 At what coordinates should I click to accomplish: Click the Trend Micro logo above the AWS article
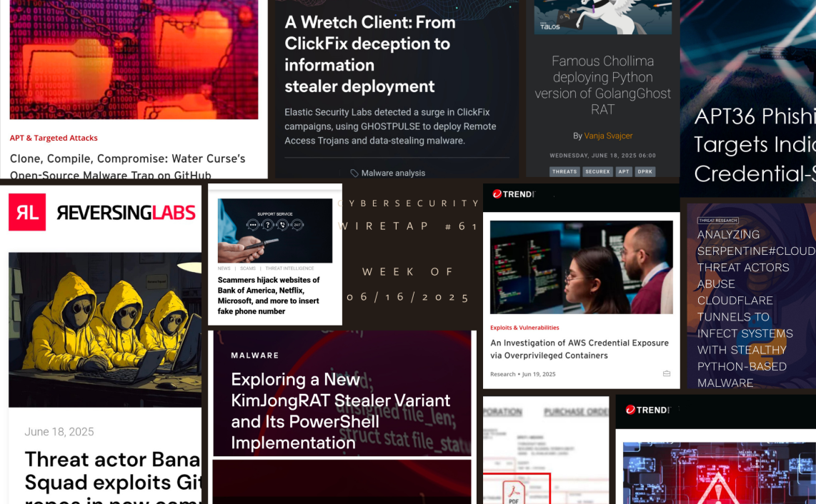[514, 194]
